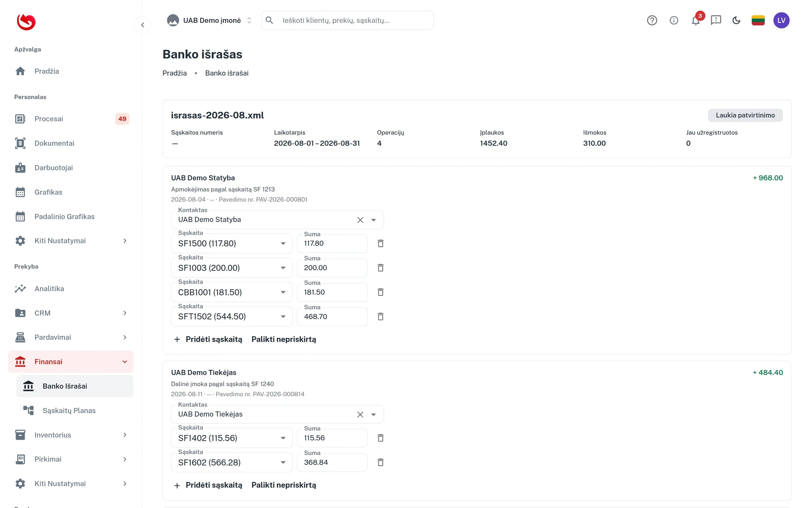Open the help question mark icon

tap(652, 21)
